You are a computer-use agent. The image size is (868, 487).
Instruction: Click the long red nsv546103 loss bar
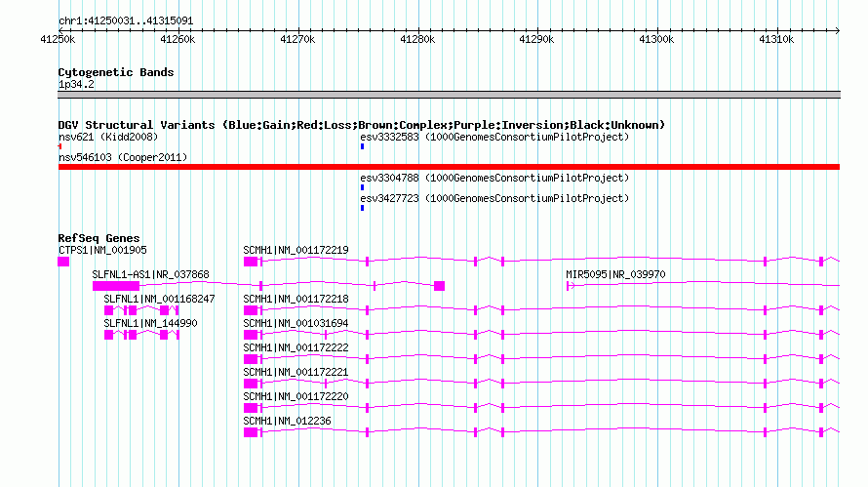point(449,167)
